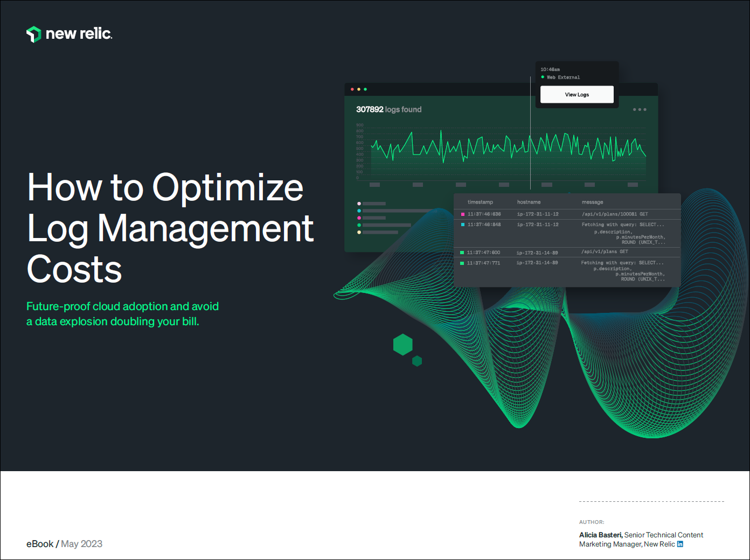750x560 pixels.
Task: Click the large bright green hexagon
Action: coord(402,345)
